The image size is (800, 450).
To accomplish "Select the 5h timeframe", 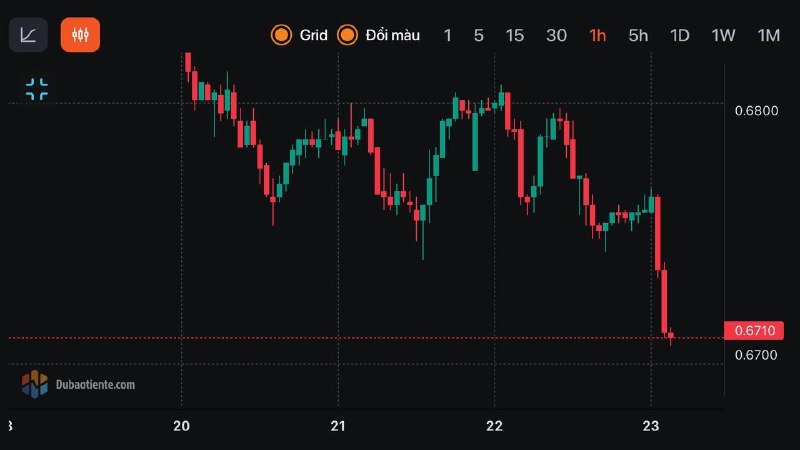I will [x=638, y=36].
